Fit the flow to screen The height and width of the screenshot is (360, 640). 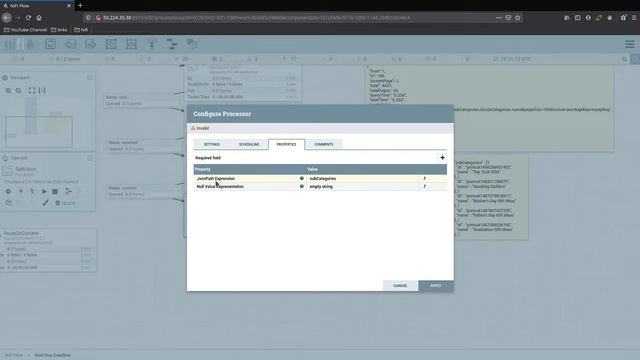click(x=32, y=91)
